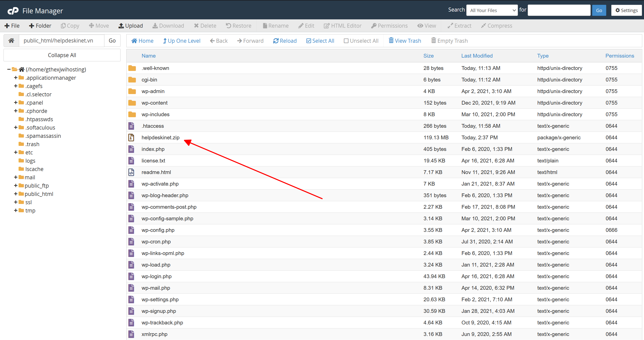Click the Back navigation button
644x340 pixels.
(219, 41)
